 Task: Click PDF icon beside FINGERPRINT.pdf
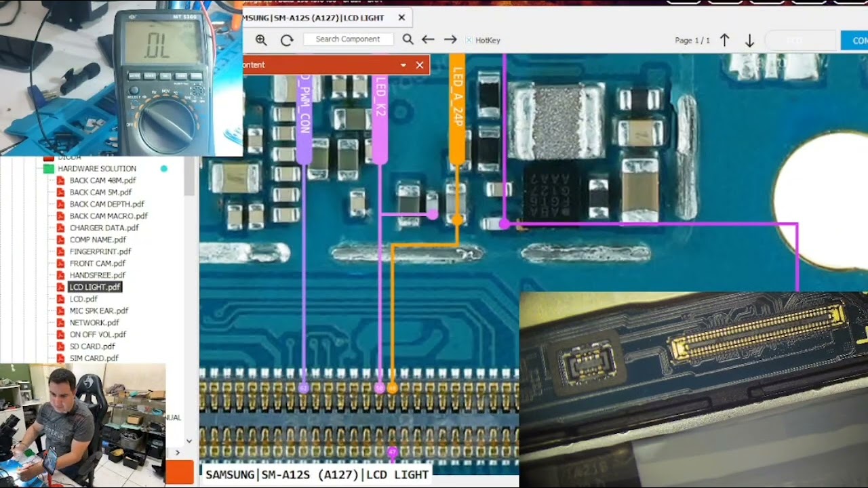(60, 251)
